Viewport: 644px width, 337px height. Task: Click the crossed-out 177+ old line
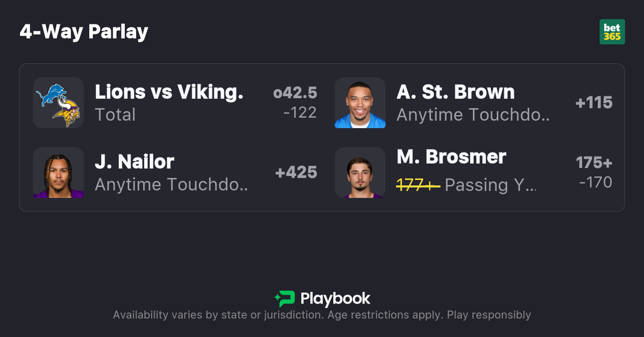418,185
